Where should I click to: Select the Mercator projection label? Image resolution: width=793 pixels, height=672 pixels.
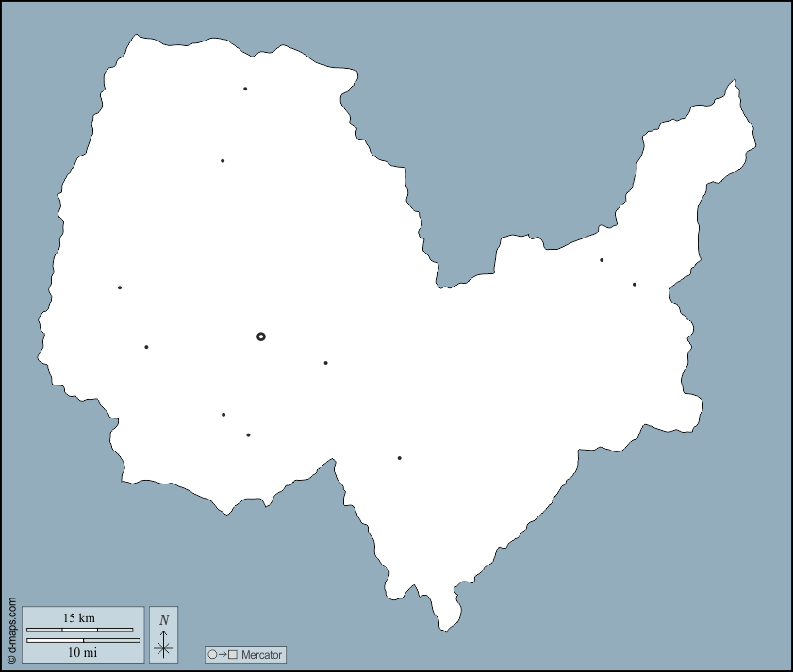[x=260, y=654]
